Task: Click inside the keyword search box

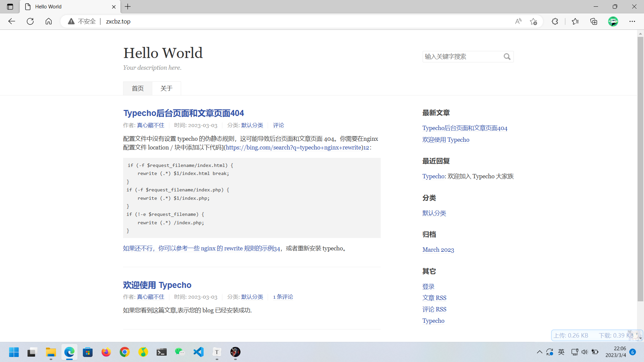Action: point(463,56)
